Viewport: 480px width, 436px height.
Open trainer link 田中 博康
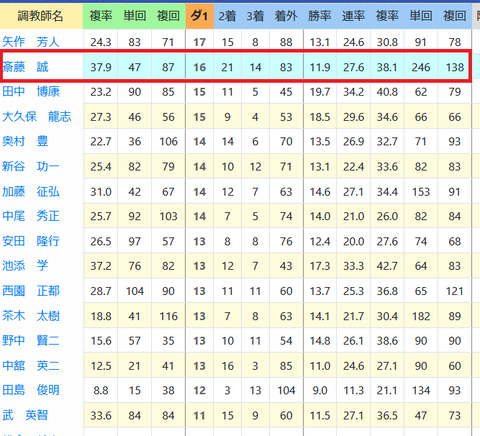(x=31, y=92)
